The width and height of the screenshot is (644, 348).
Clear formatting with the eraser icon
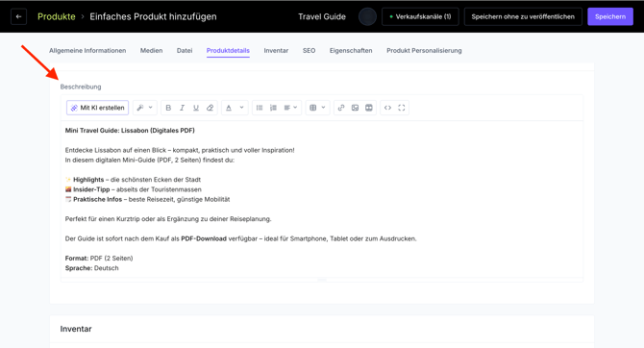(210, 108)
